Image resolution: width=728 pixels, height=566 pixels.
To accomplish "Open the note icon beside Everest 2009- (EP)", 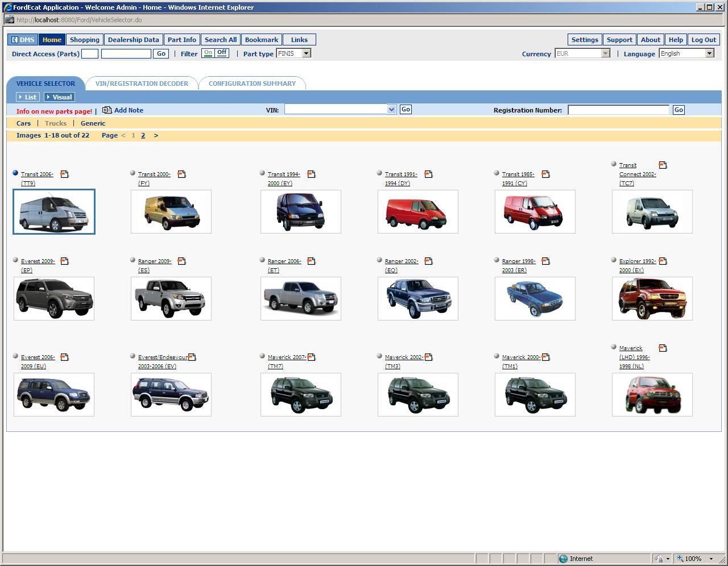I will coord(64,261).
